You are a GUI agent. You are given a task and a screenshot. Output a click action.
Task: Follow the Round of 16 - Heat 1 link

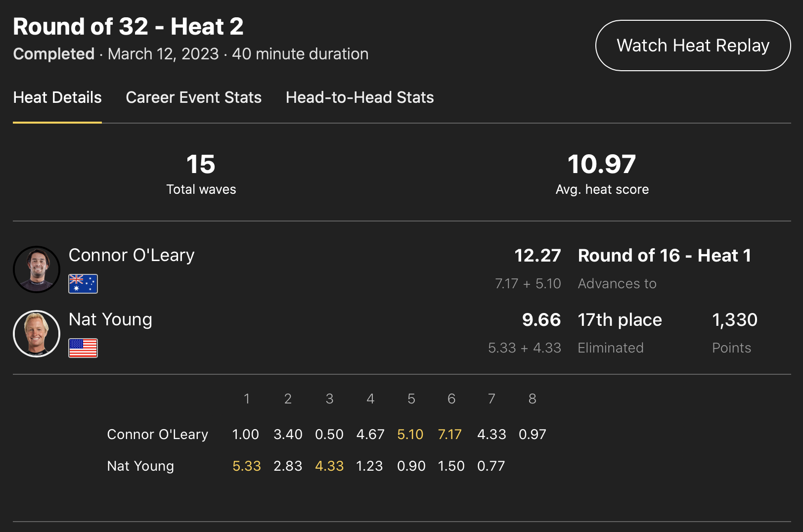click(x=664, y=256)
